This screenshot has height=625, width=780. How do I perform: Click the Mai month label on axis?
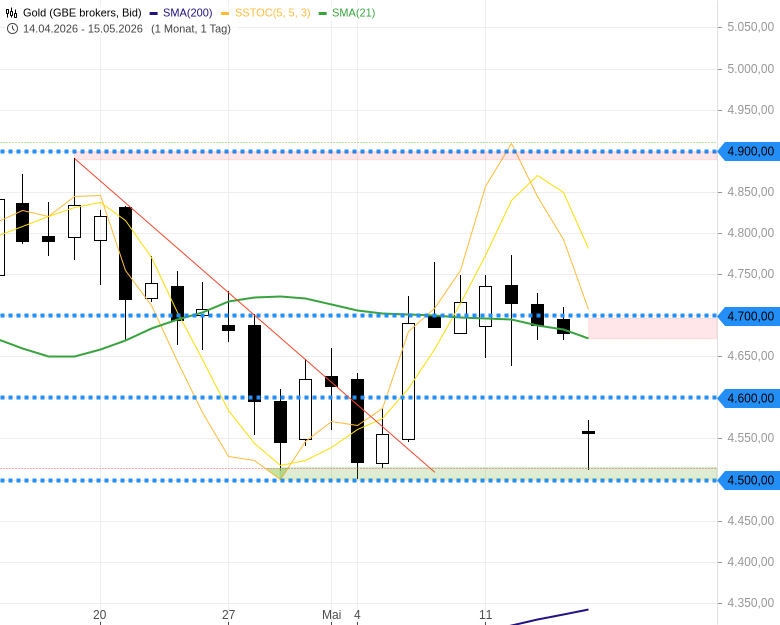pos(332,615)
